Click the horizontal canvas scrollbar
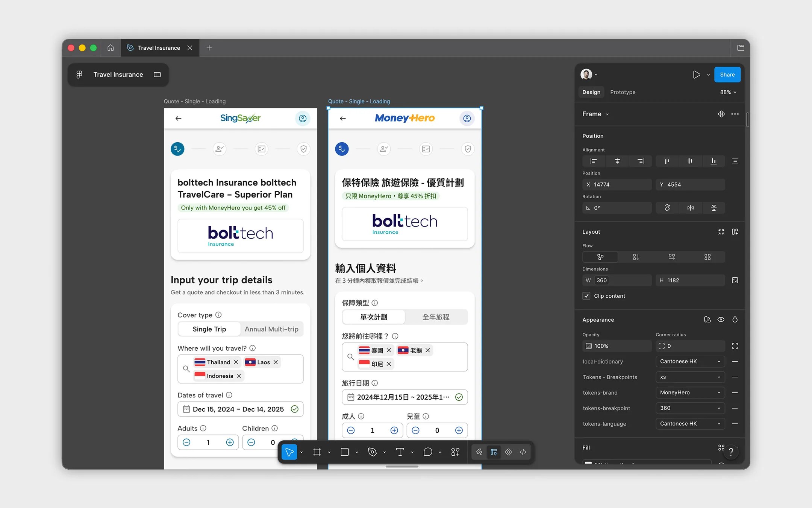812x508 pixels. [x=402, y=466]
